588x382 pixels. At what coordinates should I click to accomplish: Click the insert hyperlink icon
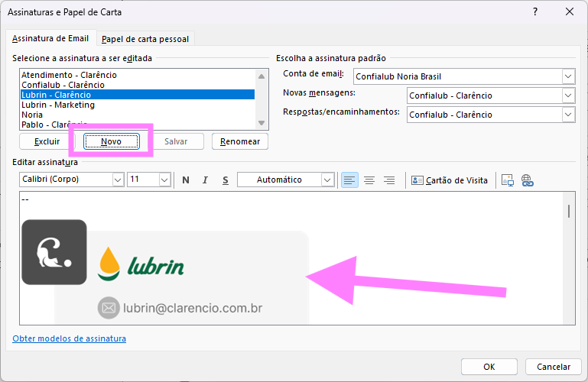[x=528, y=180]
